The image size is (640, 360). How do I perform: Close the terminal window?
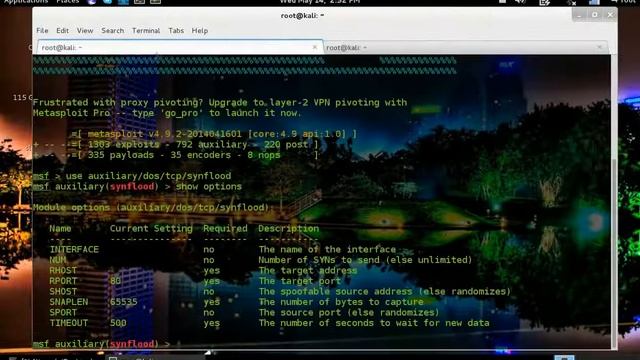pos(610,15)
